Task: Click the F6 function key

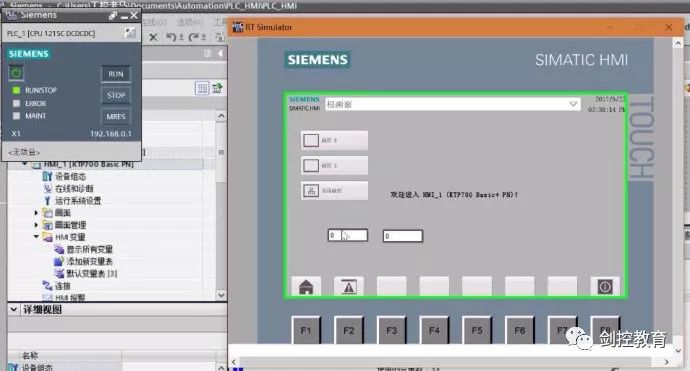Action: click(519, 330)
